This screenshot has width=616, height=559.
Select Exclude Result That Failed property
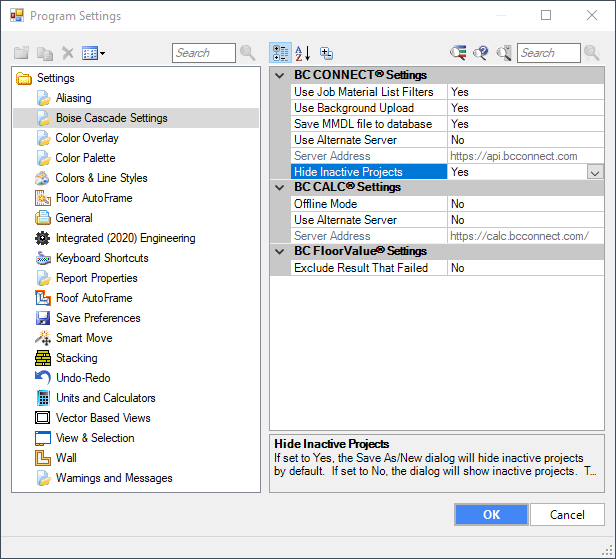click(368, 268)
